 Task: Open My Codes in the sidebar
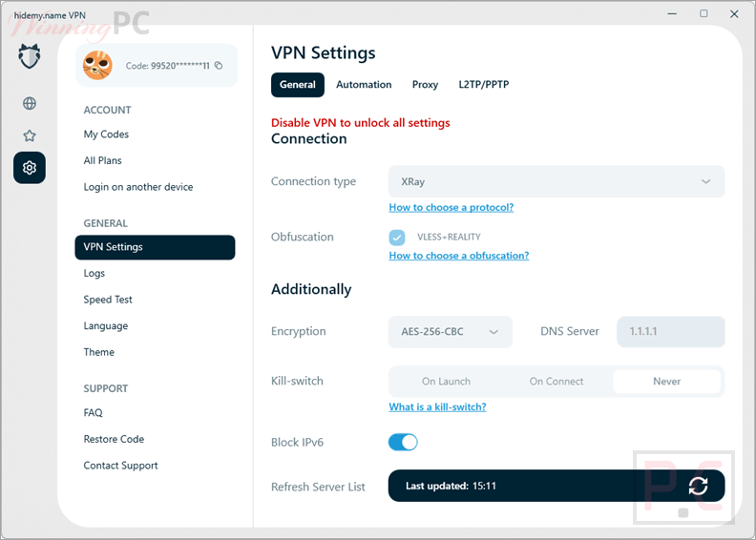tap(106, 135)
